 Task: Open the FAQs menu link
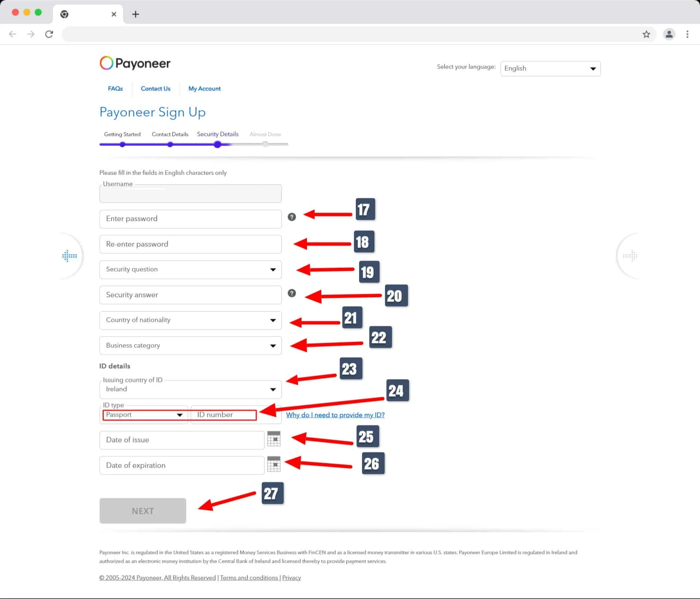click(115, 89)
